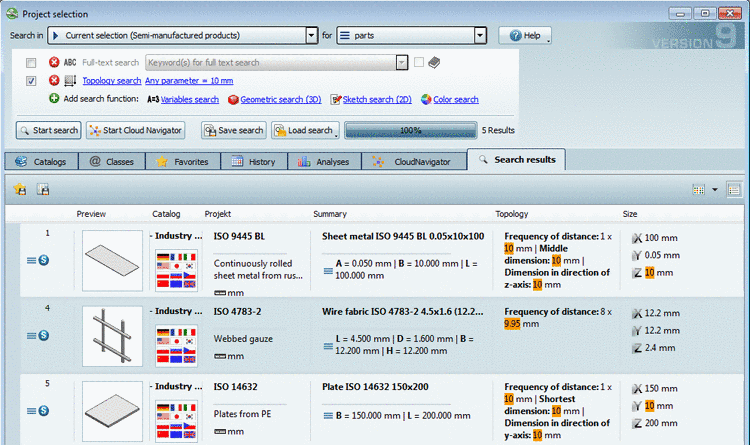The width and height of the screenshot is (750, 445).
Task: Click 'Plate ISO 14632 150x200' summary text
Action: [x=375, y=387]
